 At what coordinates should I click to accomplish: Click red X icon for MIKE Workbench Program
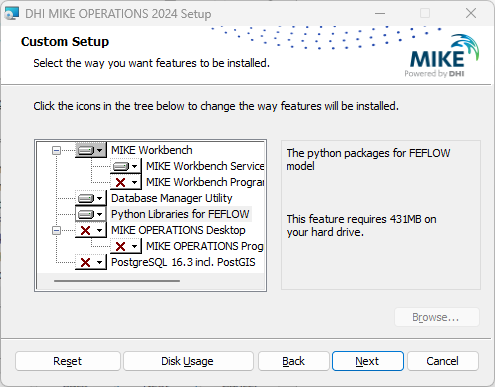click(126, 182)
